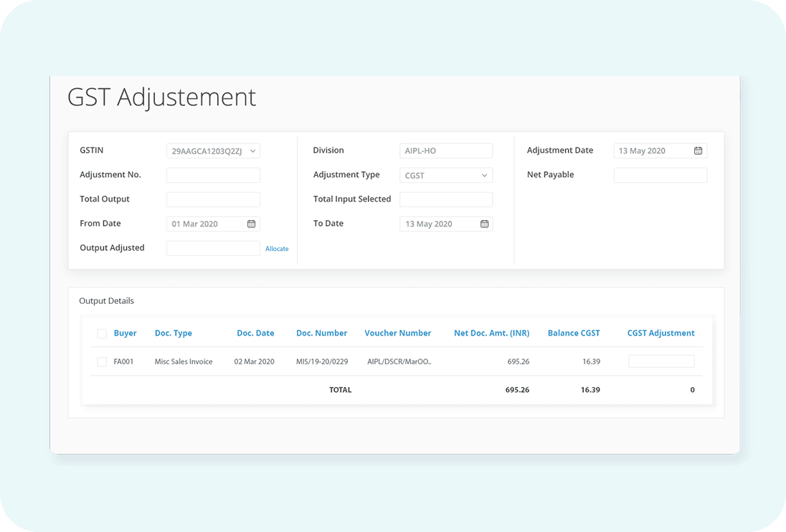Focus the Total Input Selected field

[x=445, y=199]
